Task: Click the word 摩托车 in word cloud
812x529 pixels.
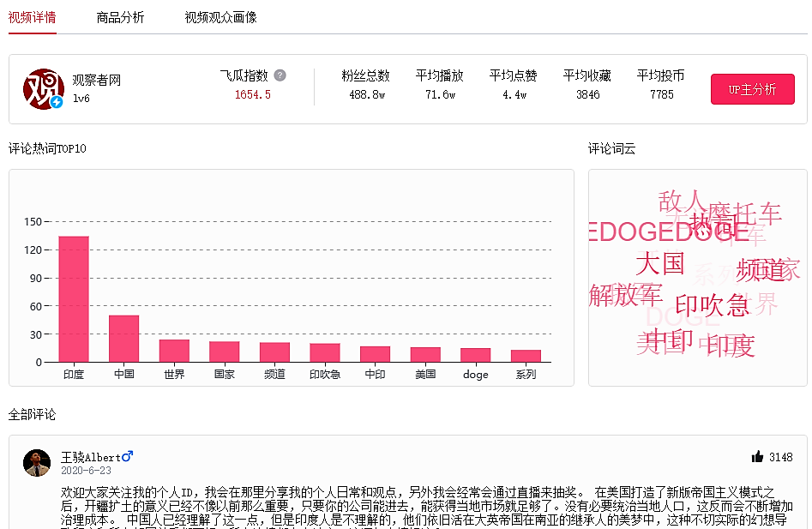Action: pyautogui.click(x=744, y=213)
